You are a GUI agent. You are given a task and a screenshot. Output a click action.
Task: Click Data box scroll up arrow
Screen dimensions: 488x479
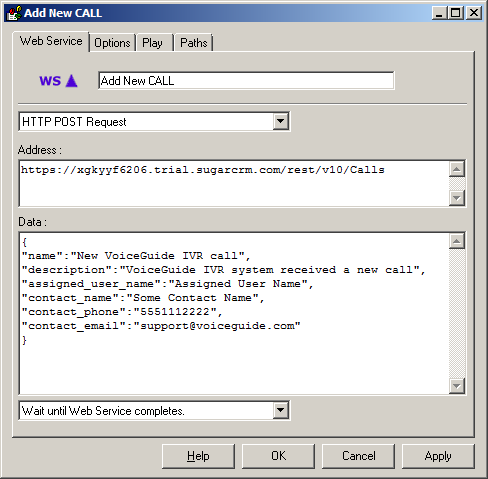[x=457, y=241]
